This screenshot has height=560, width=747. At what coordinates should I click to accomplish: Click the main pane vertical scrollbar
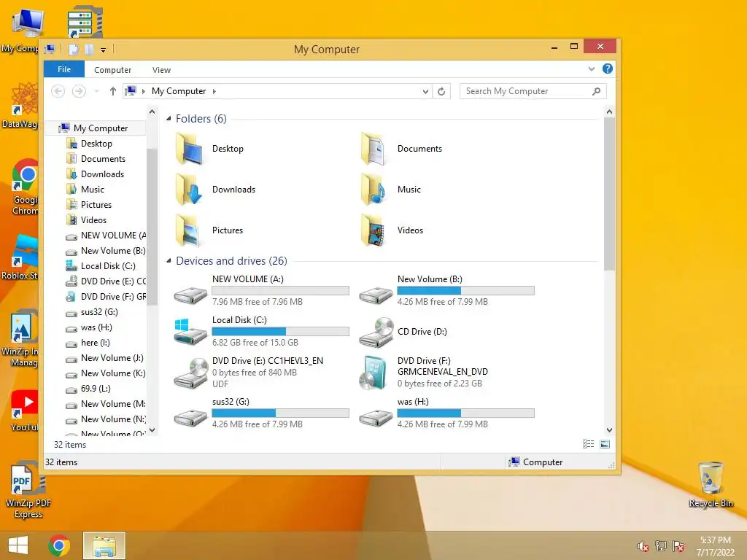tap(609, 194)
